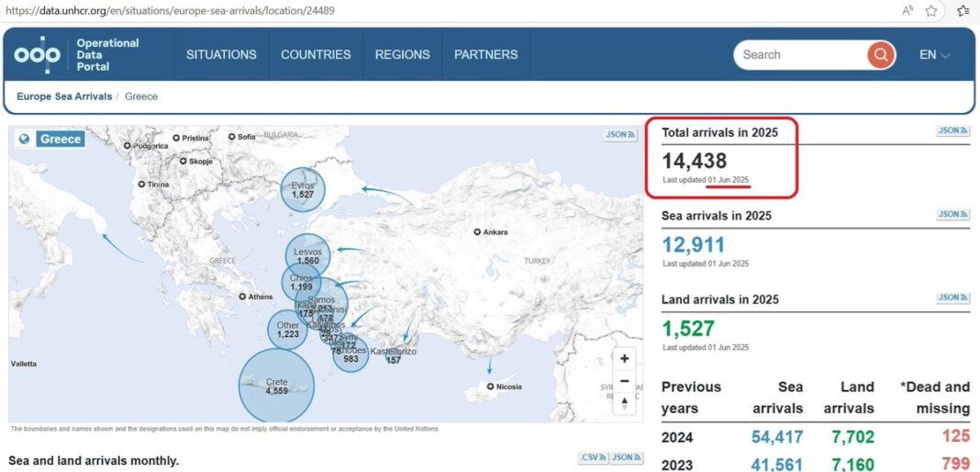Viewport: 980px width, 472px height.
Task: Zoom out on the map
Action: [x=624, y=381]
